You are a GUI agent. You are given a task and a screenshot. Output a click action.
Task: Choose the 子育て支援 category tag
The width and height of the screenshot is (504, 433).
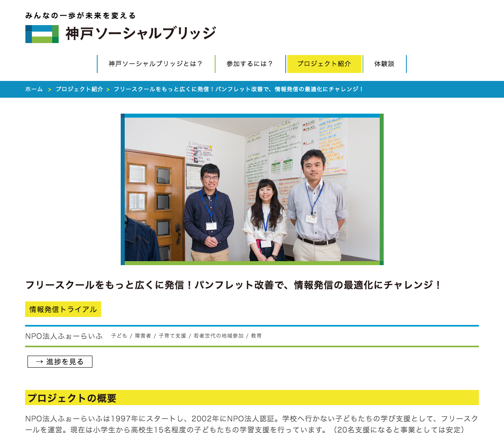tap(172, 336)
